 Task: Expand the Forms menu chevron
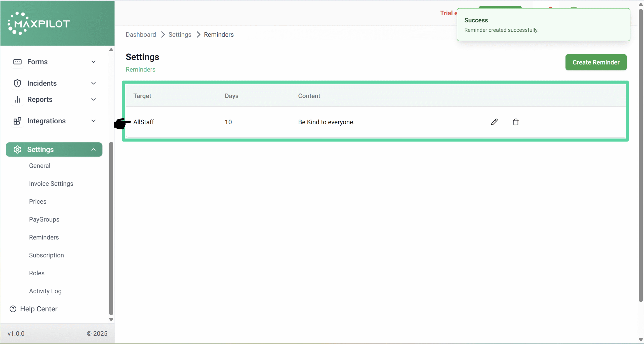point(93,62)
